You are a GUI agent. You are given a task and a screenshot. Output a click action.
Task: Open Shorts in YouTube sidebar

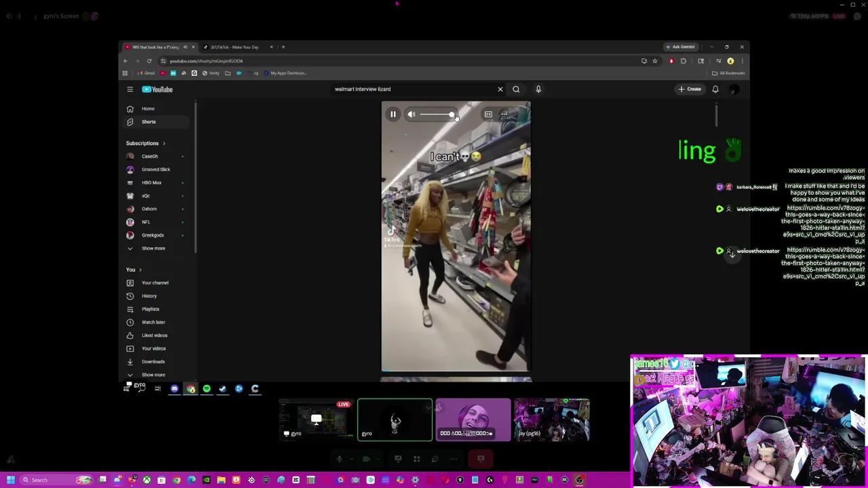(x=155, y=122)
